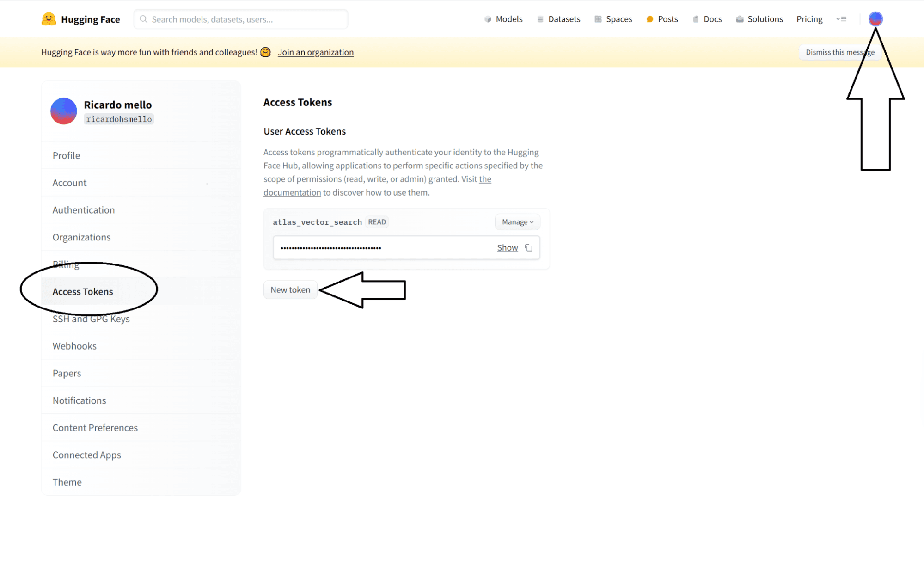Click the Spaces grid icon
The width and height of the screenshot is (924, 572).
pyautogui.click(x=598, y=19)
